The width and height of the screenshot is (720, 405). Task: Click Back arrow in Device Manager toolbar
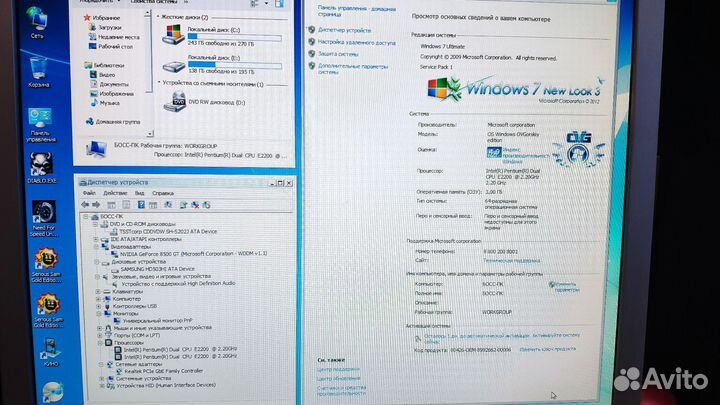click(85, 205)
